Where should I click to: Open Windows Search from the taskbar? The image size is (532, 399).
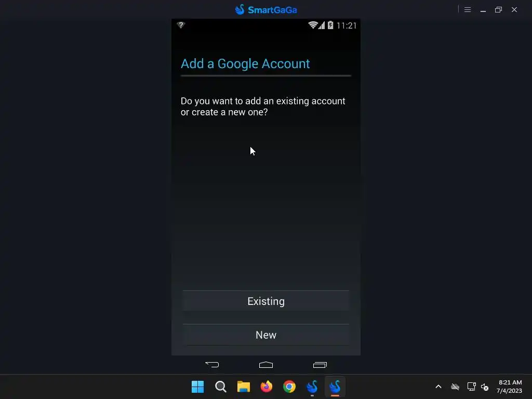[220, 387]
